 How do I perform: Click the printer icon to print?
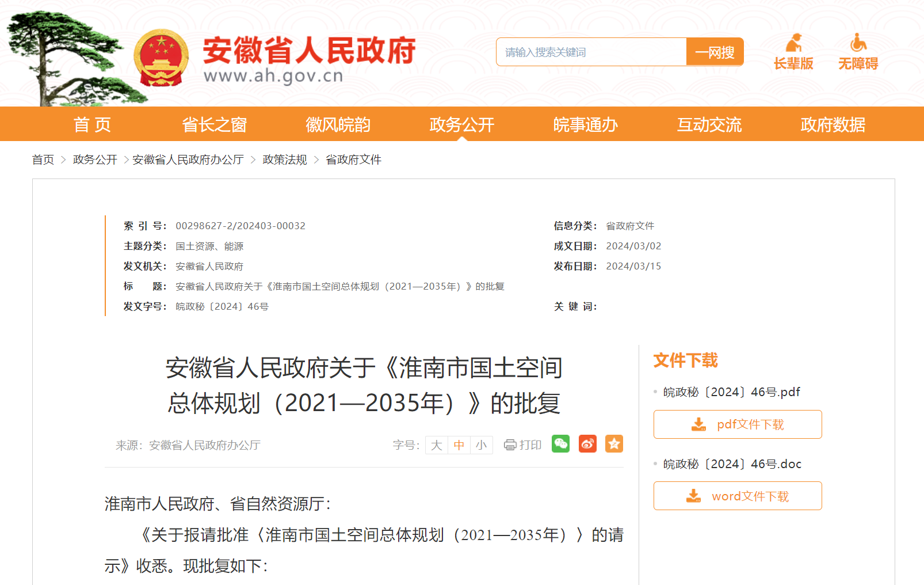point(510,445)
